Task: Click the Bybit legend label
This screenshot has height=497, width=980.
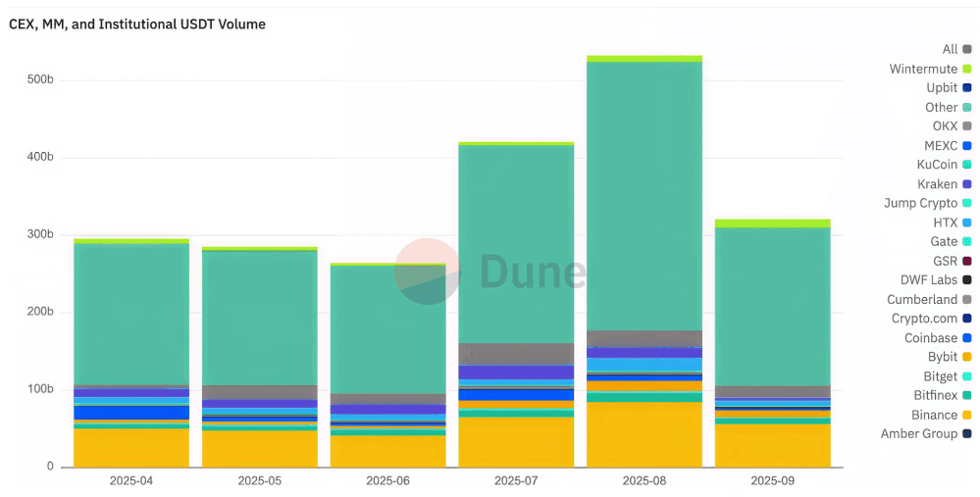Action: click(943, 357)
